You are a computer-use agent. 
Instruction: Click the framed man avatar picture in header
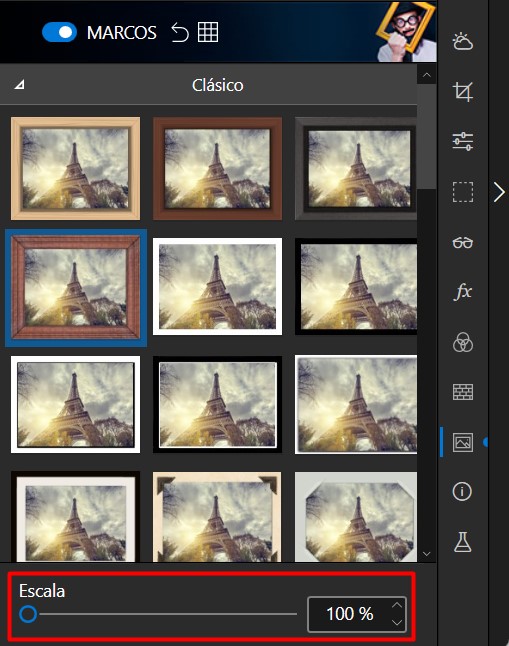tap(406, 32)
